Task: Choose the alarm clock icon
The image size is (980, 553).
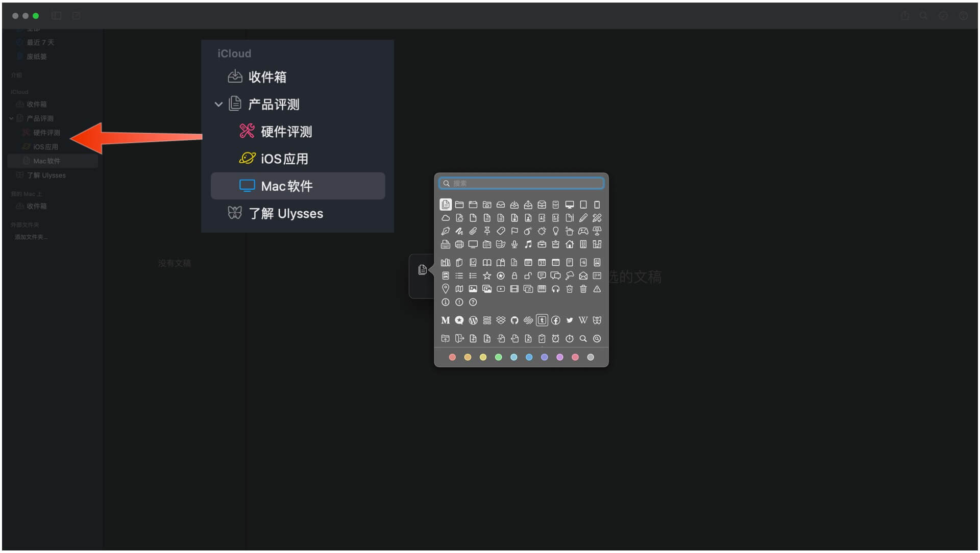Action: [555, 339]
